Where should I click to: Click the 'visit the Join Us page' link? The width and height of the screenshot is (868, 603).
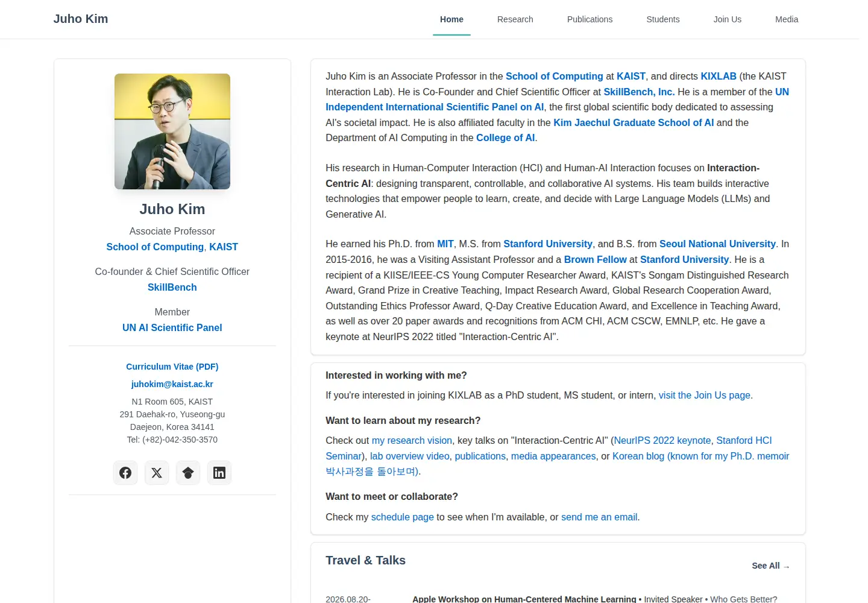pyautogui.click(x=705, y=395)
